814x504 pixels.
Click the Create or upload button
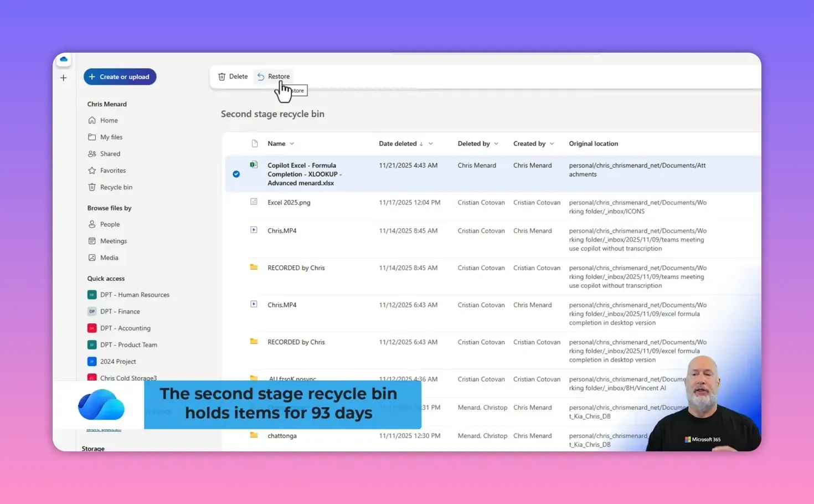[120, 76]
